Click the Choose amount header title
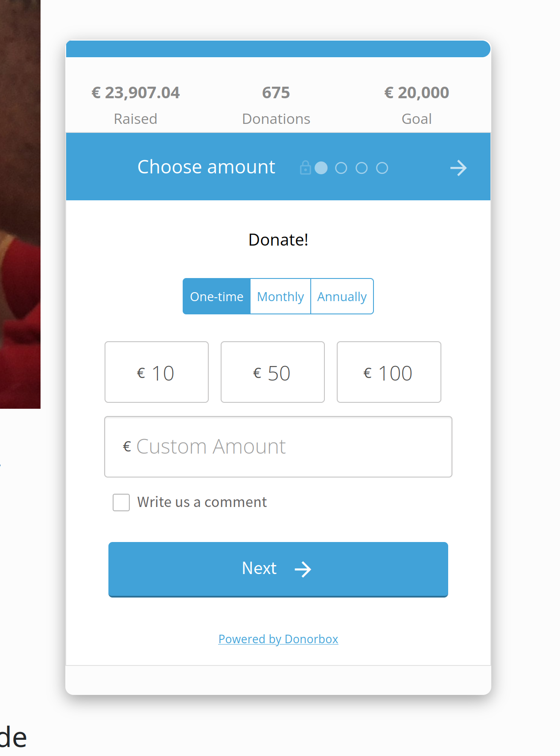 pyautogui.click(x=206, y=167)
